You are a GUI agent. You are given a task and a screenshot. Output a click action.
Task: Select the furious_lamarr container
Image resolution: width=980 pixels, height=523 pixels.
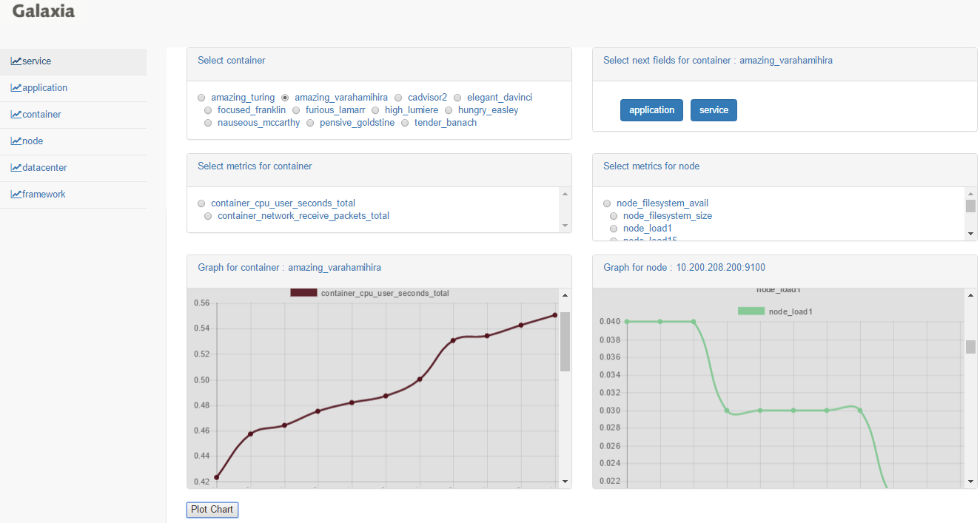coord(297,110)
